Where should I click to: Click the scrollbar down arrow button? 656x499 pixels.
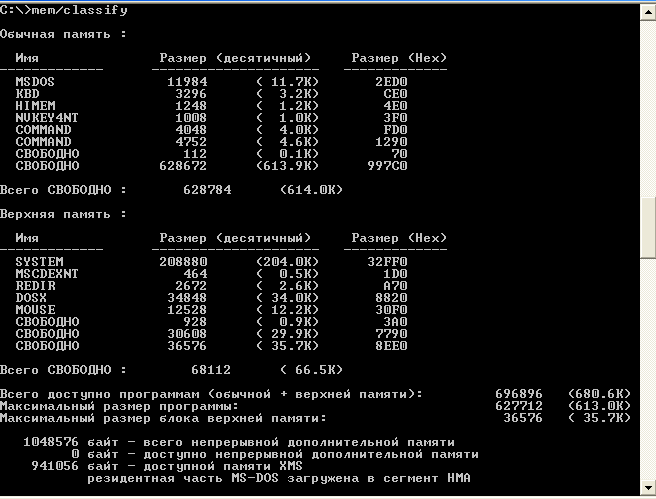[x=648, y=487]
